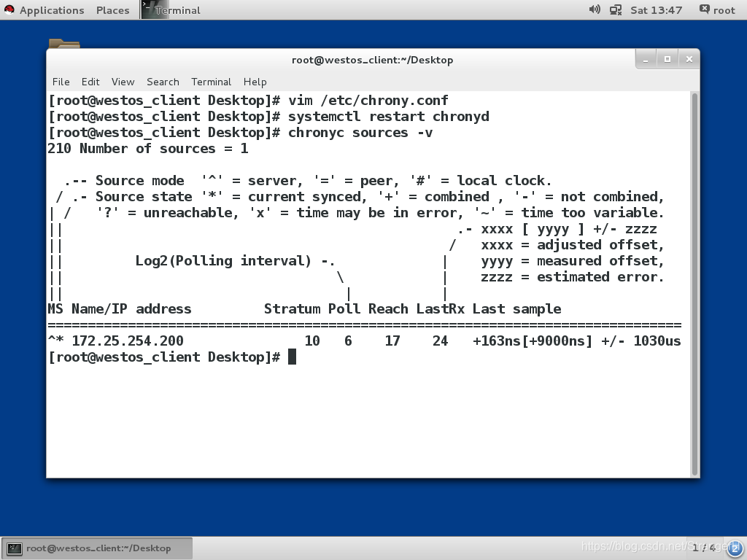This screenshot has width=747, height=560.
Task: Click the terminal cursor at the last prompt
Action: (x=292, y=357)
